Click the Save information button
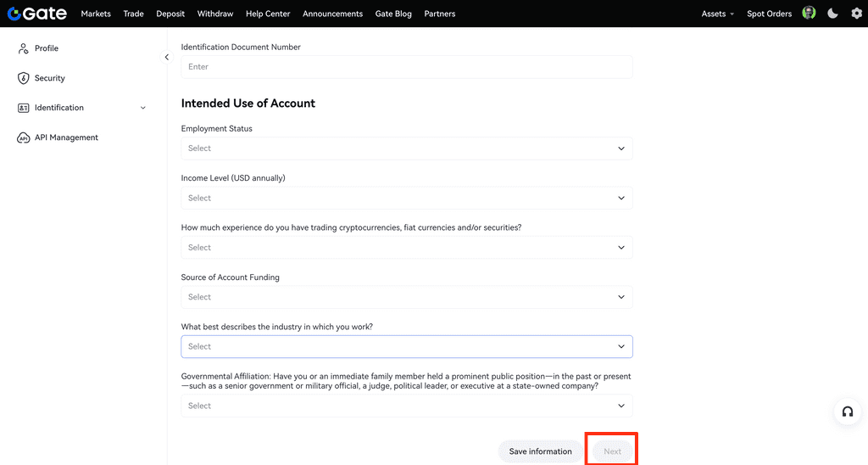The width and height of the screenshot is (868, 465). click(x=540, y=451)
